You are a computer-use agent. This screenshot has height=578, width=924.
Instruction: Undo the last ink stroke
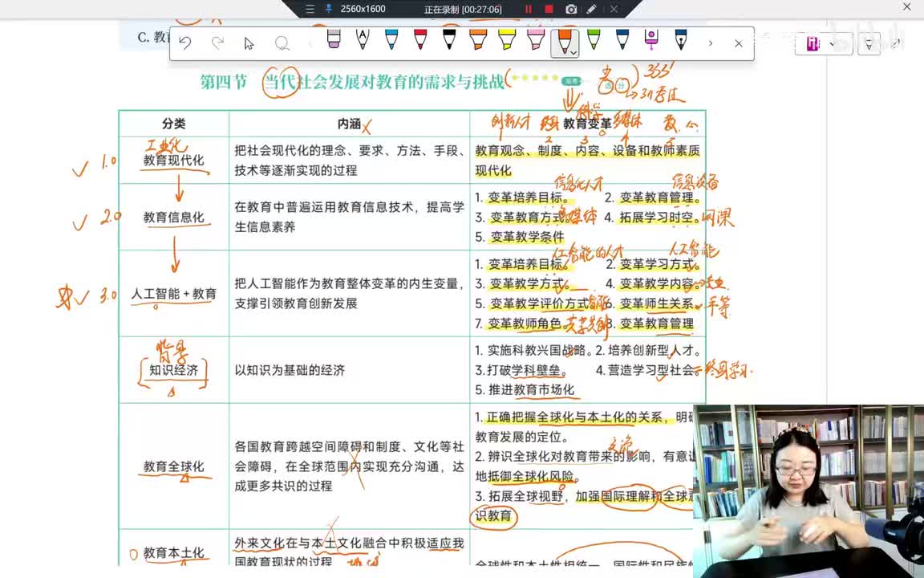click(185, 43)
